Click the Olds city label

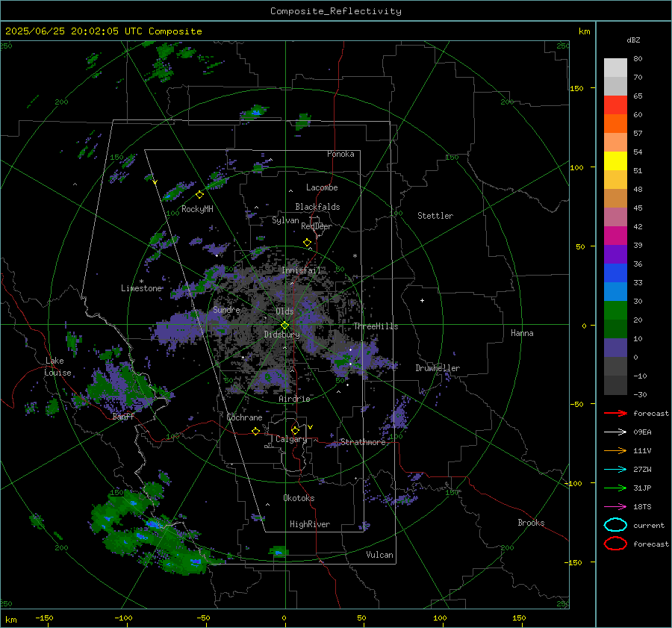tap(284, 311)
